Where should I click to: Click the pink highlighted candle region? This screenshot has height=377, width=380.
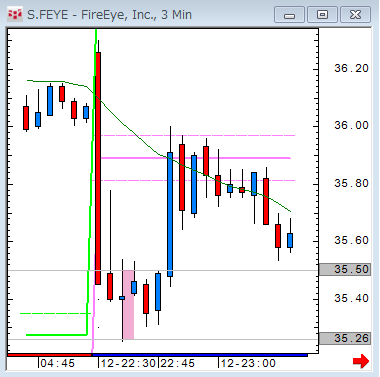pyautogui.click(x=128, y=305)
